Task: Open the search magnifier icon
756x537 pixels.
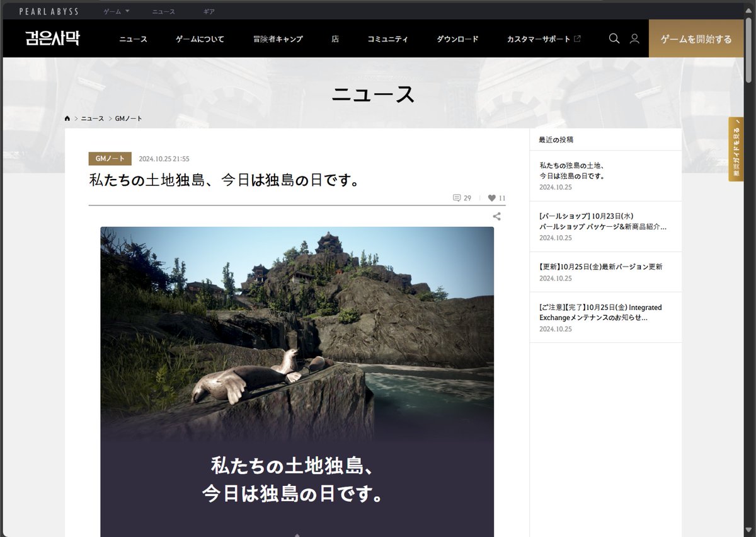Action: (x=614, y=38)
